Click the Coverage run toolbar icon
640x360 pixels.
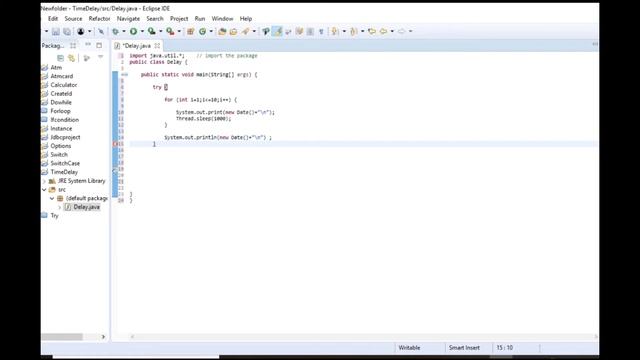(x=151, y=31)
